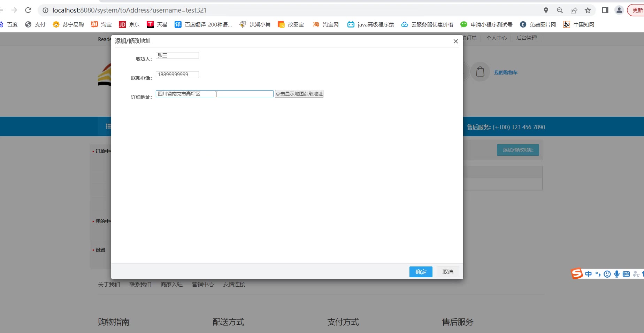Open the browser side panel icon
644x333 pixels.
click(605, 10)
